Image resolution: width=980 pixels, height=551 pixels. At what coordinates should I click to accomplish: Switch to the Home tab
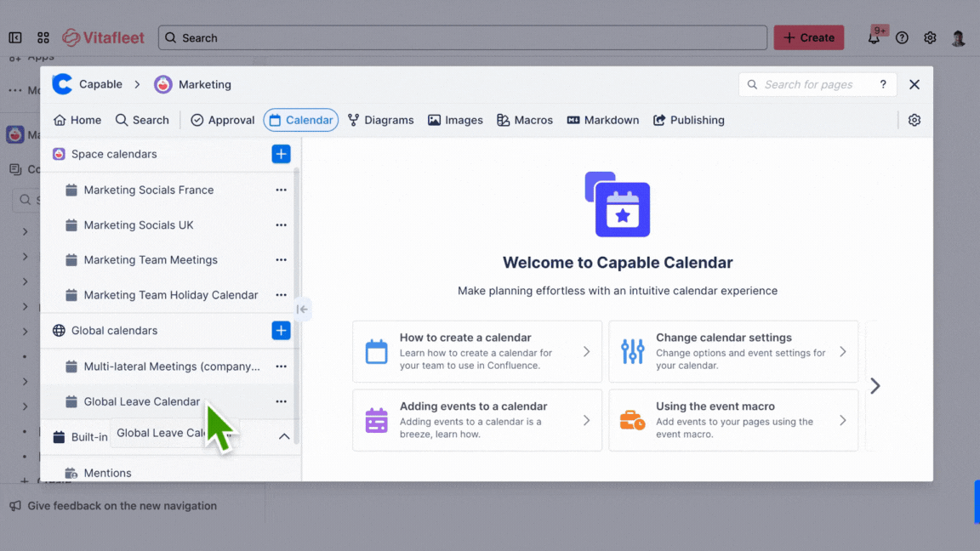click(x=77, y=120)
